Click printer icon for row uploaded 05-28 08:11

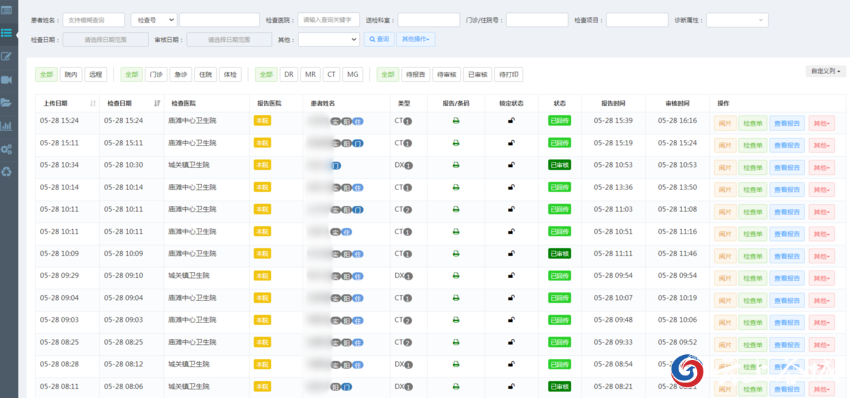click(x=456, y=387)
